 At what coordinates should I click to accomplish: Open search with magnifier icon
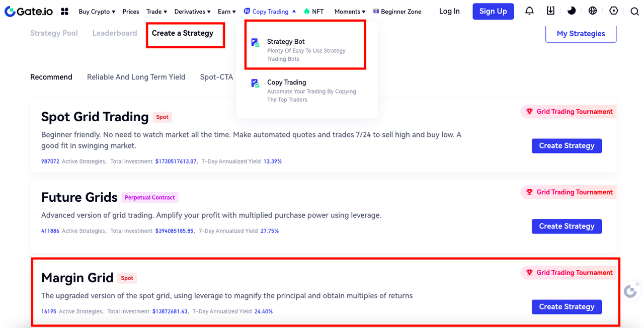tap(634, 12)
